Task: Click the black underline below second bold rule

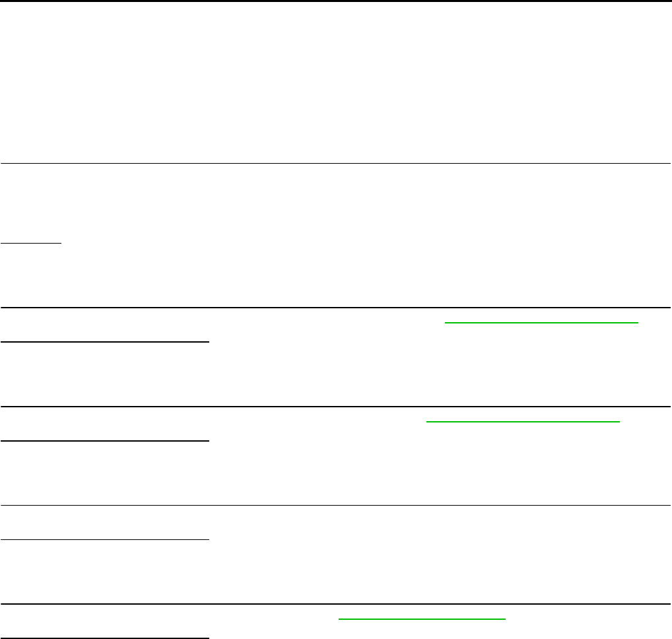Action: tap(105, 440)
